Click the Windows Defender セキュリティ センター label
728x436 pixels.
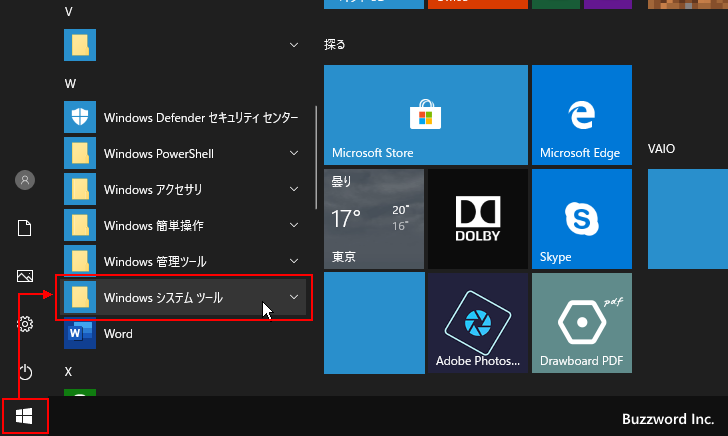[201, 118]
